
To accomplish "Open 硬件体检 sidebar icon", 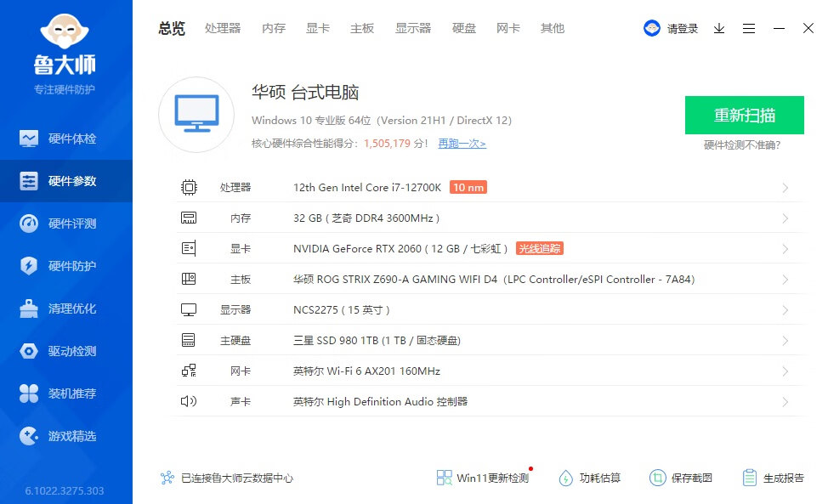I will pyautogui.click(x=29, y=139).
